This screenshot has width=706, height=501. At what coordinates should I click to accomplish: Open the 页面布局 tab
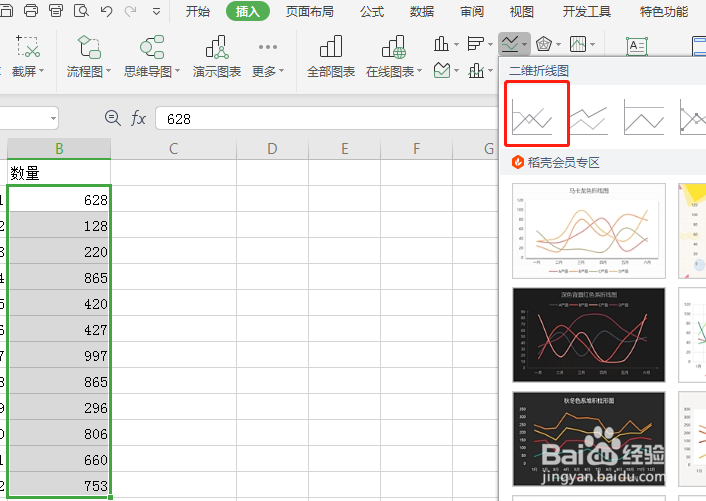(310, 11)
